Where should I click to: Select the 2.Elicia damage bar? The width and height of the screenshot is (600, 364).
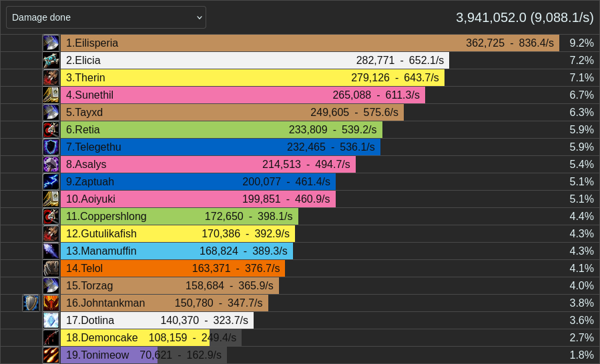point(255,61)
